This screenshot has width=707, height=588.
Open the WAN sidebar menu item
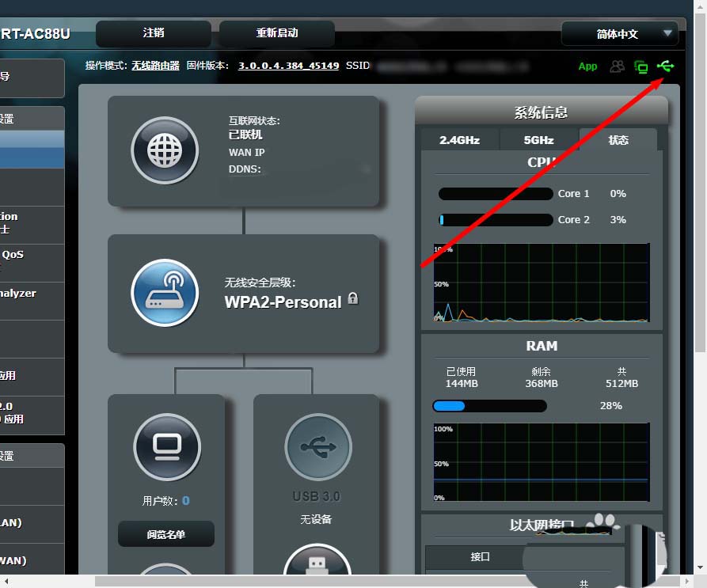[x=32, y=560]
